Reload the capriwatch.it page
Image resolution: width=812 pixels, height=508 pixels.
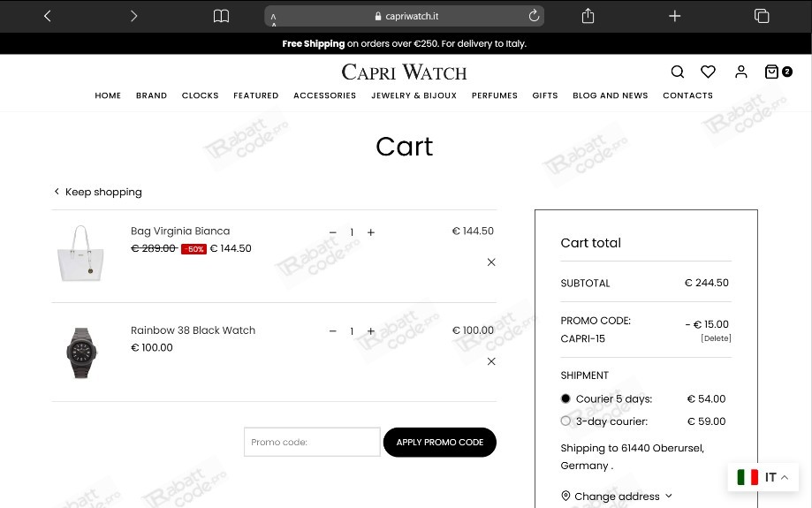[x=534, y=16]
